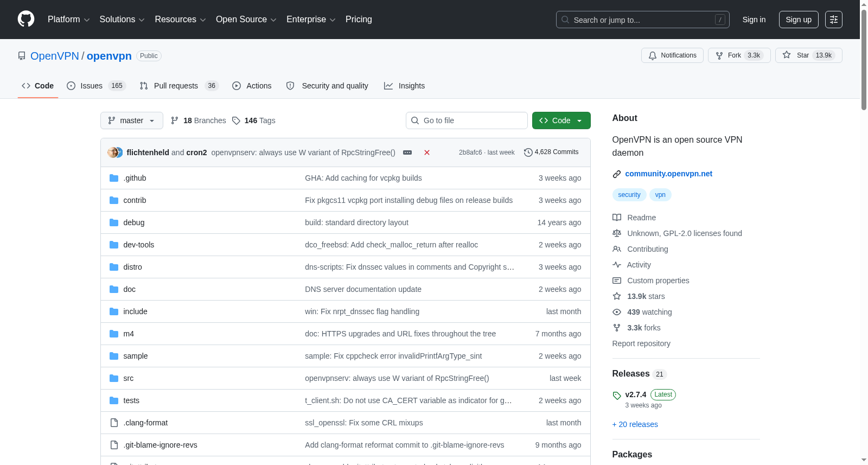Viewport: 868px width, 465px height.
Task: Click the Go to file input
Action: tap(467, 120)
